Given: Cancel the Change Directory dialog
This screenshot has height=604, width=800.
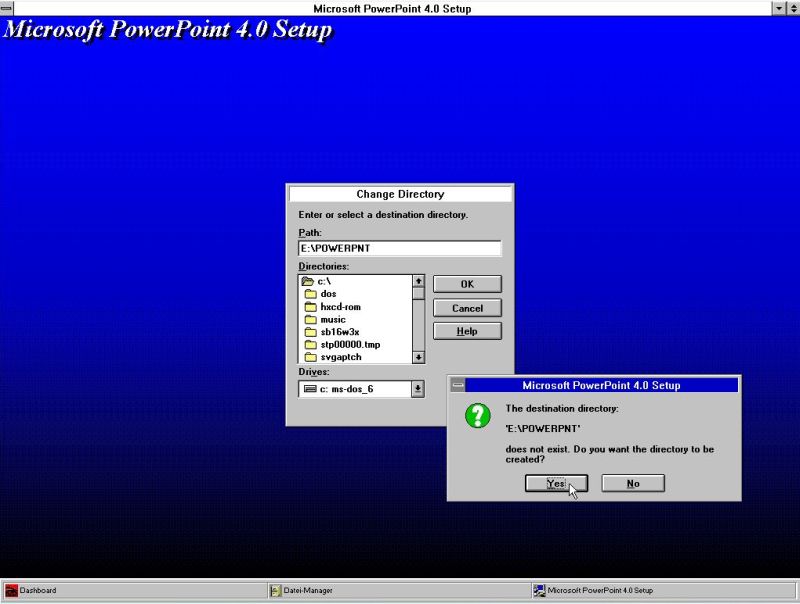Looking at the screenshot, I should pos(467,308).
